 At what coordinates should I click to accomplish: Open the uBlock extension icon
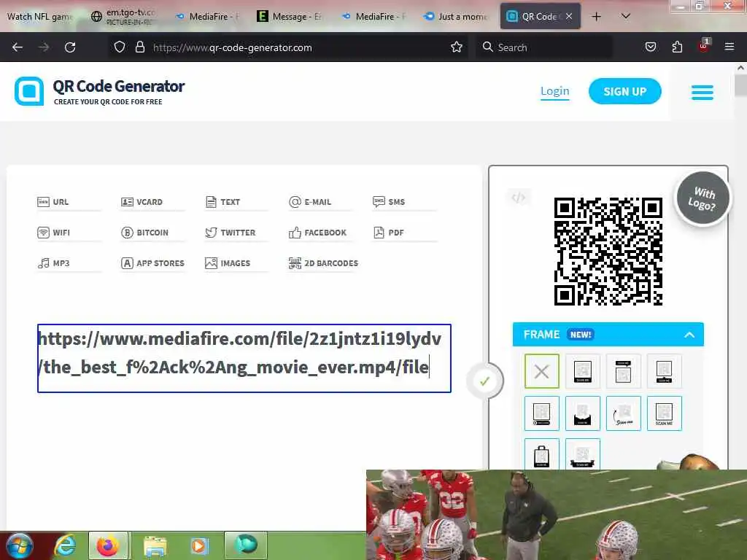click(x=704, y=46)
